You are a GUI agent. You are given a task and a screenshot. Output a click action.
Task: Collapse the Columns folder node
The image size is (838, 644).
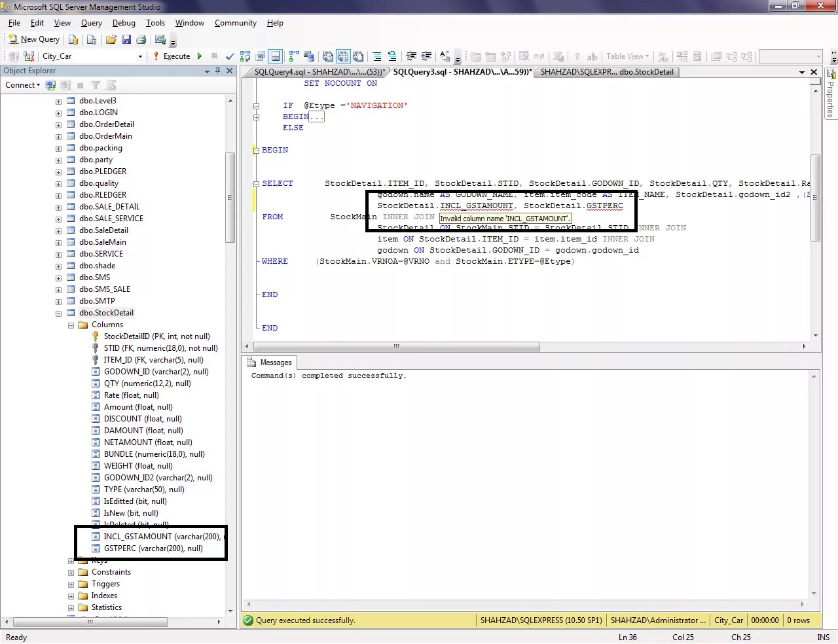(x=71, y=325)
